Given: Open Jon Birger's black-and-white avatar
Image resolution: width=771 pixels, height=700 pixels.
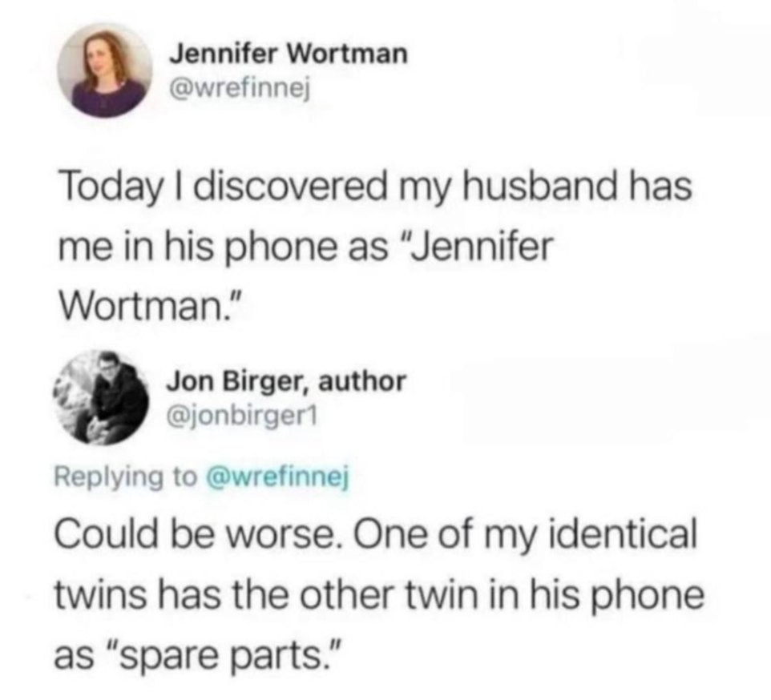Looking at the screenshot, I should pyautogui.click(x=101, y=397).
